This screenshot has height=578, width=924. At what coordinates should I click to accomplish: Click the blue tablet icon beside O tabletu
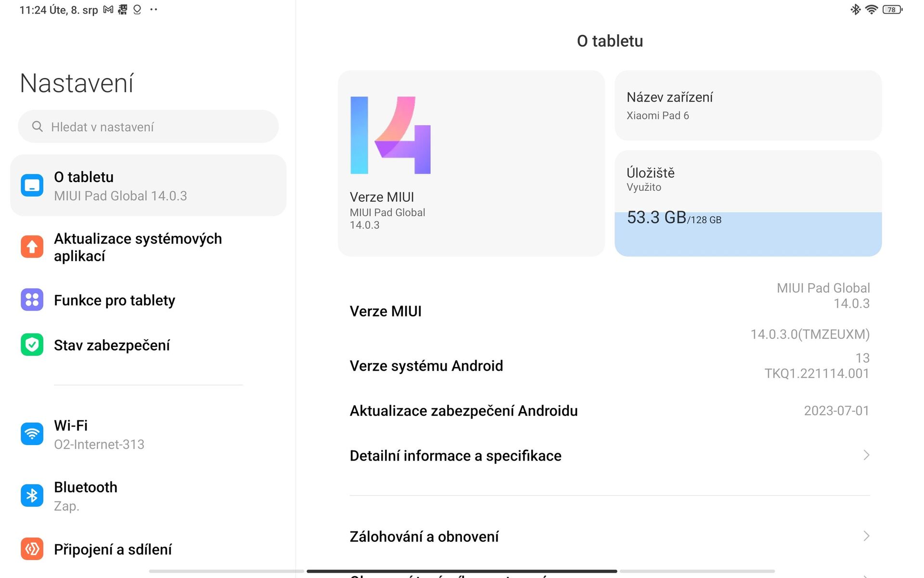pyautogui.click(x=31, y=185)
